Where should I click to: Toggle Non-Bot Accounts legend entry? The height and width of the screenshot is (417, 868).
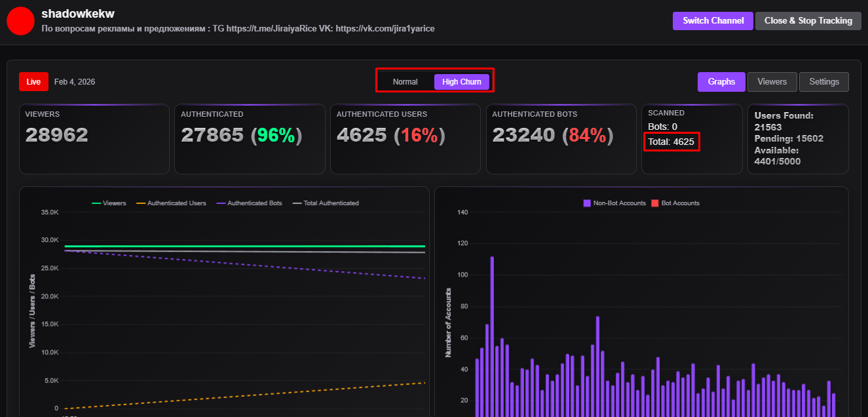pos(614,203)
